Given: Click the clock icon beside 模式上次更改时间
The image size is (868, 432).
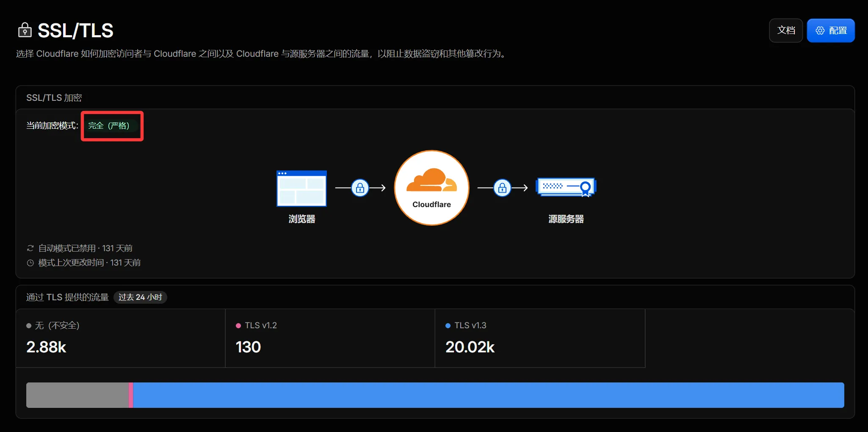Looking at the screenshot, I should pyautogui.click(x=30, y=263).
